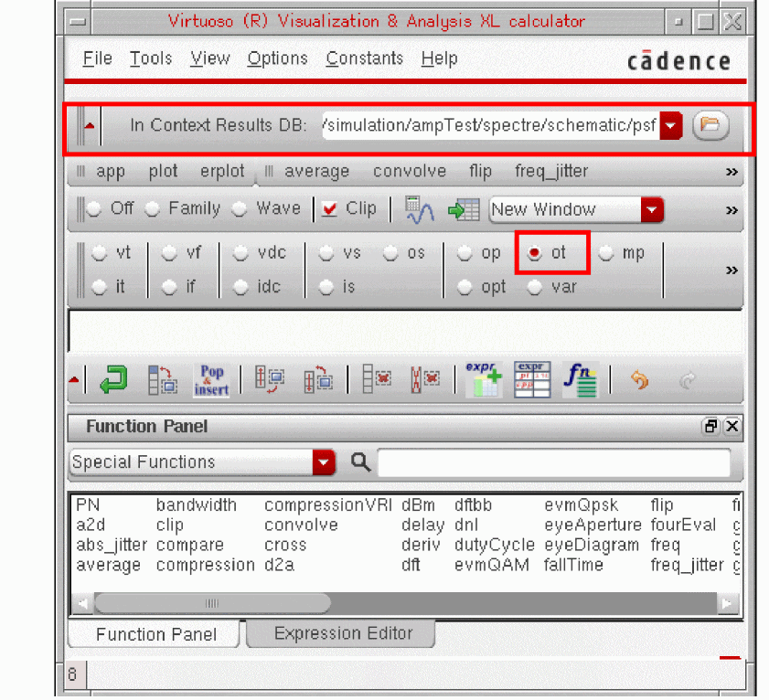Click the clear entire stack icon

click(x=424, y=379)
